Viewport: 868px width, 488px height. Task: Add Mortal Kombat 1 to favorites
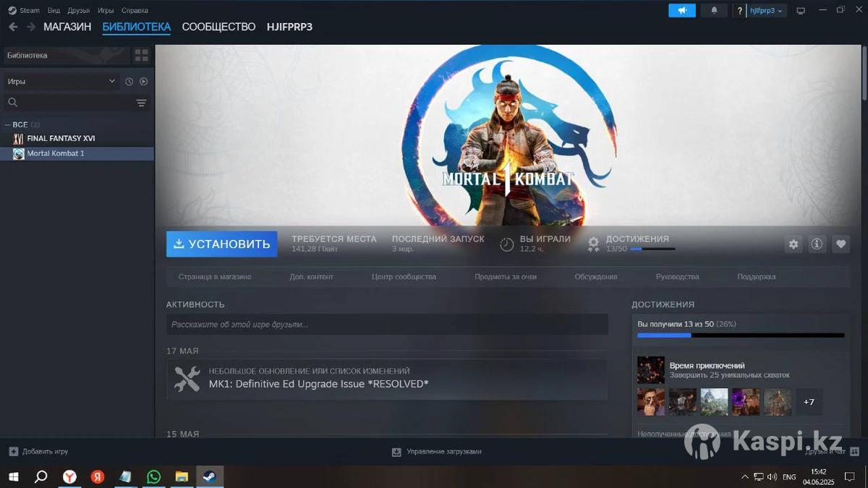(841, 244)
